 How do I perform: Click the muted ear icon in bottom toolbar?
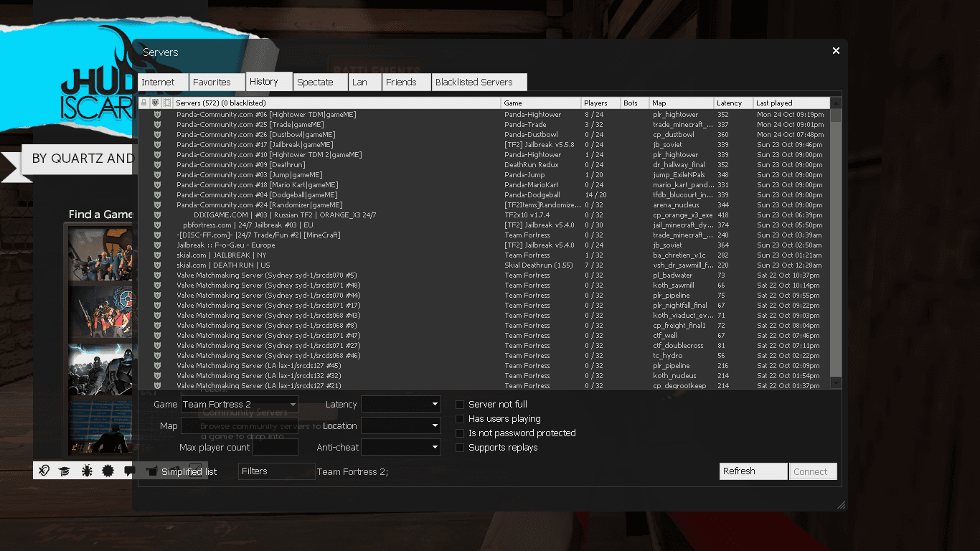coord(44,471)
